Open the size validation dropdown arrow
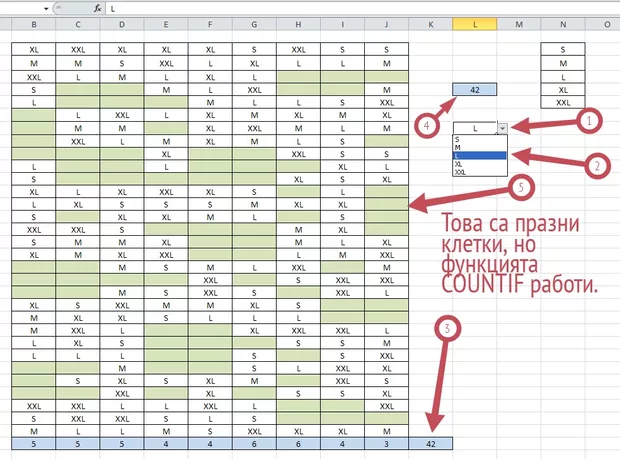This screenshot has height=459, width=620. click(x=502, y=128)
